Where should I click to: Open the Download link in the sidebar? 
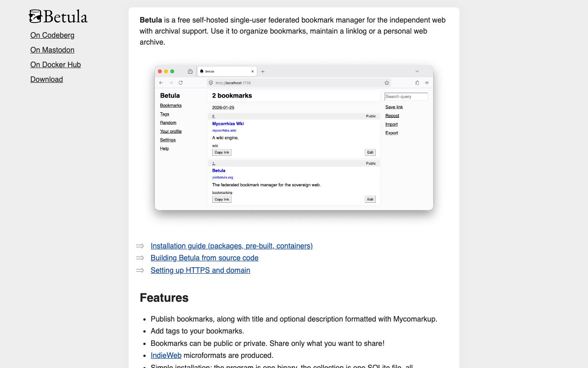tap(46, 79)
